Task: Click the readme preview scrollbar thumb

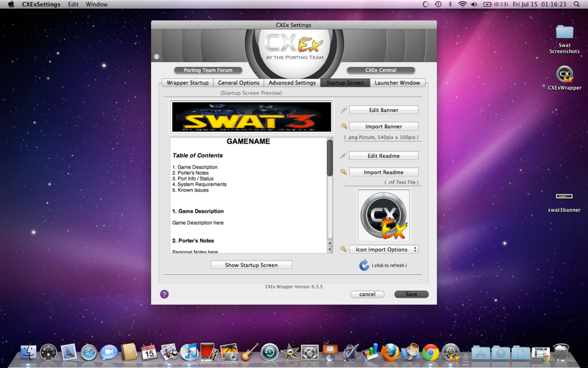Action: pos(330,158)
